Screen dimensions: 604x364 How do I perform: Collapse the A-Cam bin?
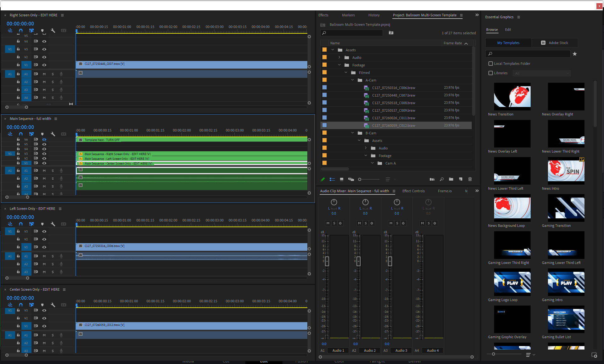pyautogui.click(x=352, y=80)
